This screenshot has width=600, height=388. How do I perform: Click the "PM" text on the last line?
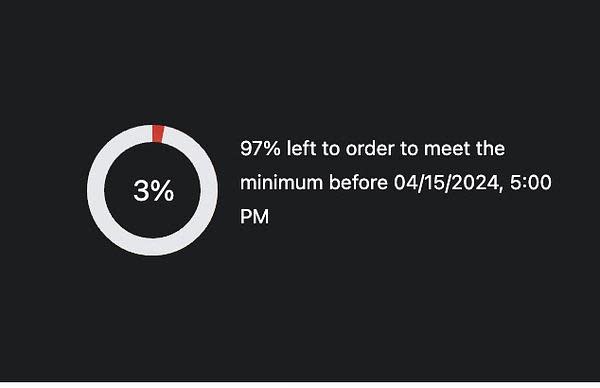254,217
